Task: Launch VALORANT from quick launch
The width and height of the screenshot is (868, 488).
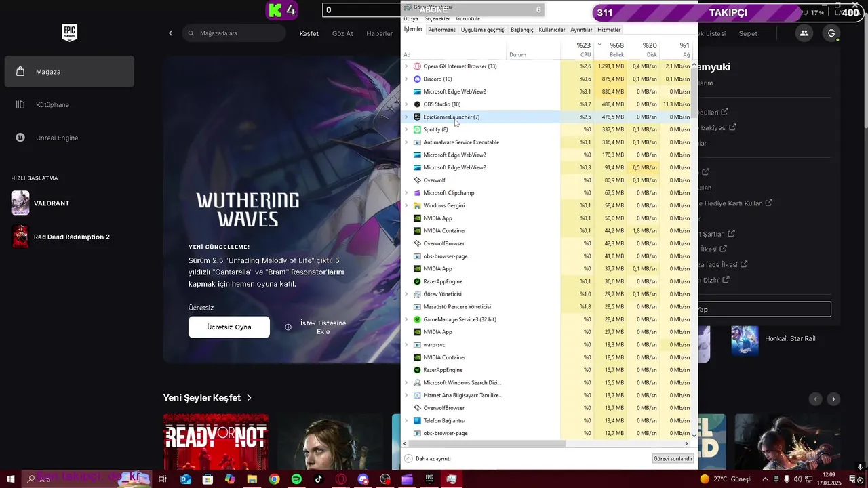Action: pos(41,203)
